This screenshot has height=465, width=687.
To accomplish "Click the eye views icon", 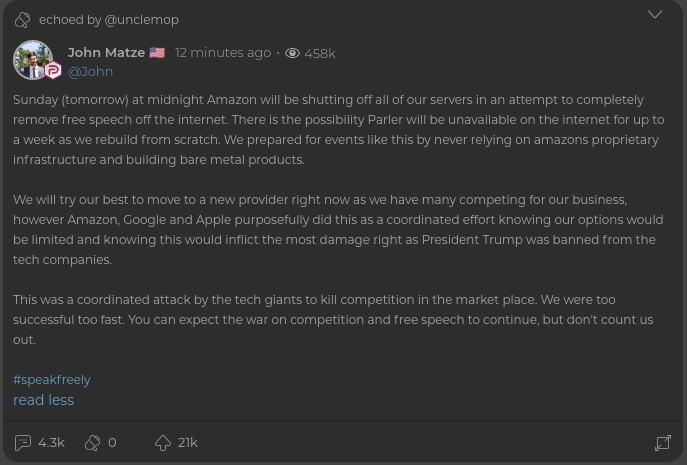I will tap(293, 53).
